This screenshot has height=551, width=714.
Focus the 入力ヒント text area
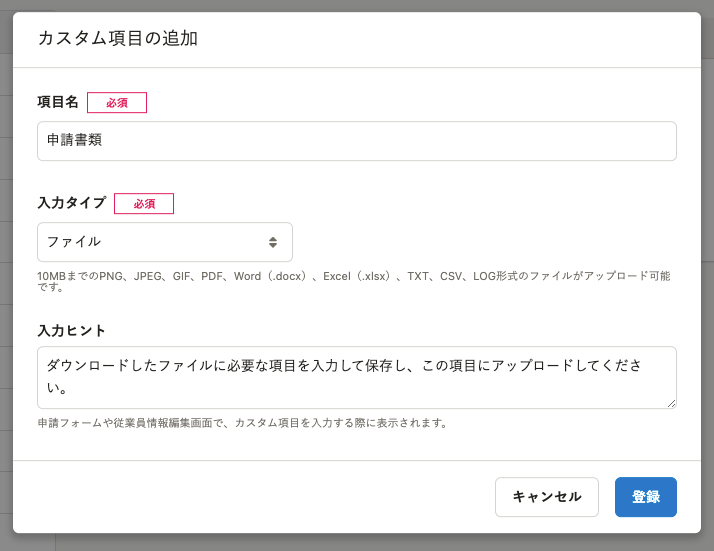click(x=357, y=378)
